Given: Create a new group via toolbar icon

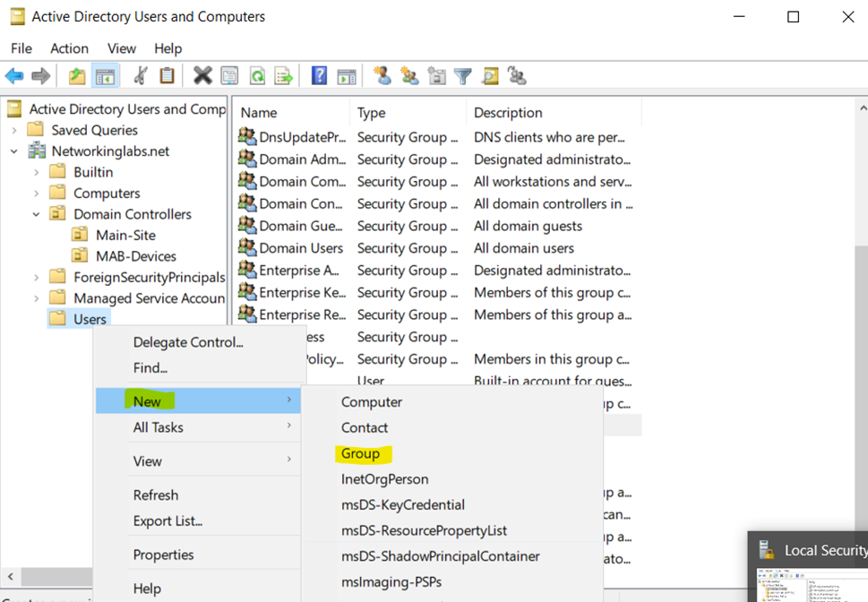Looking at the screenshot, I should pos(409,76).
